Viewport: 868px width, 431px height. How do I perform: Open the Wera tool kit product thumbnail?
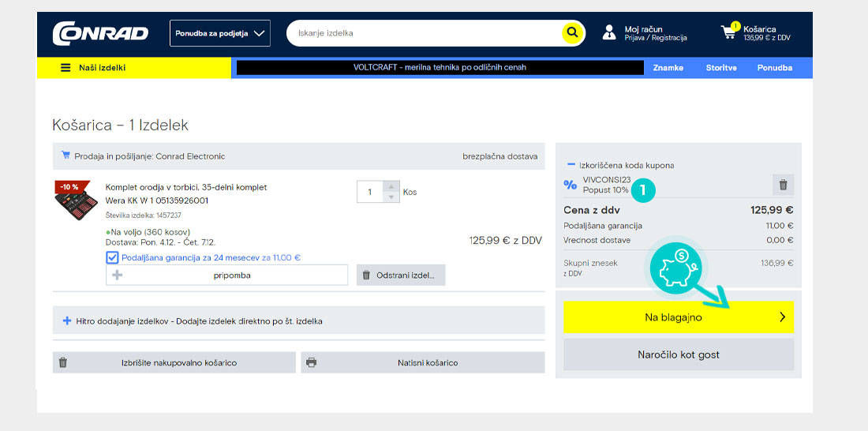(x=77, y=203)
